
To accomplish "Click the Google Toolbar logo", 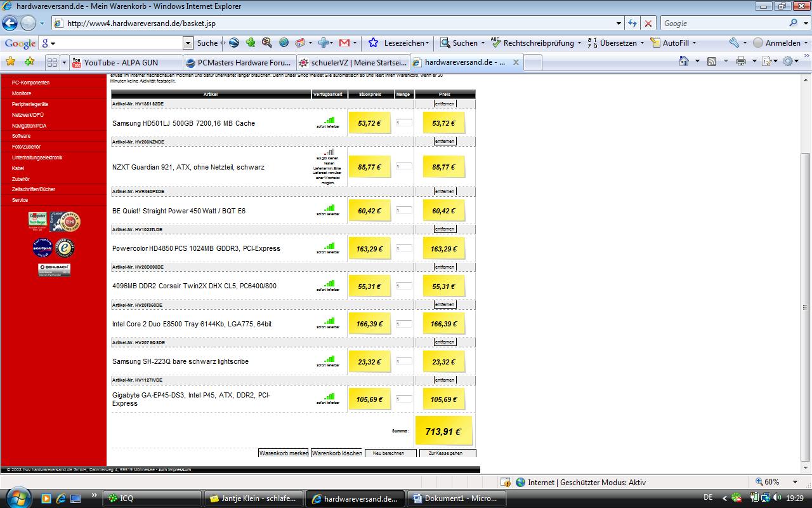I will (20, 43).
